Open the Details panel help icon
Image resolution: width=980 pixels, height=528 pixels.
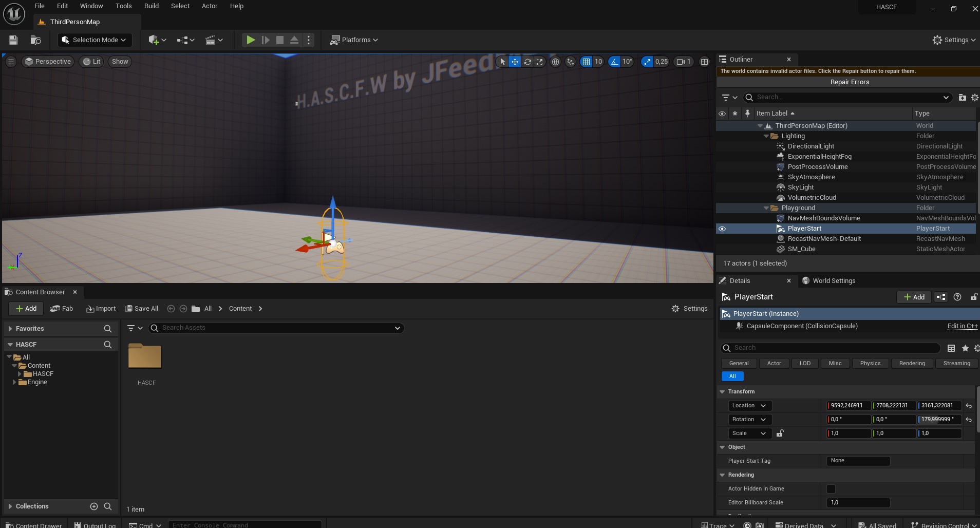[x=957, y=297]
